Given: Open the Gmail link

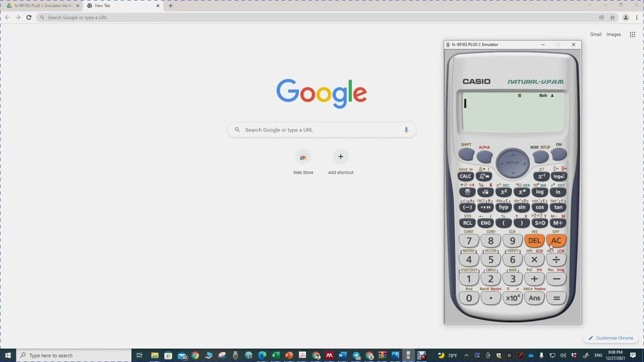Looking at the screenshot, I should pos(596,34).
